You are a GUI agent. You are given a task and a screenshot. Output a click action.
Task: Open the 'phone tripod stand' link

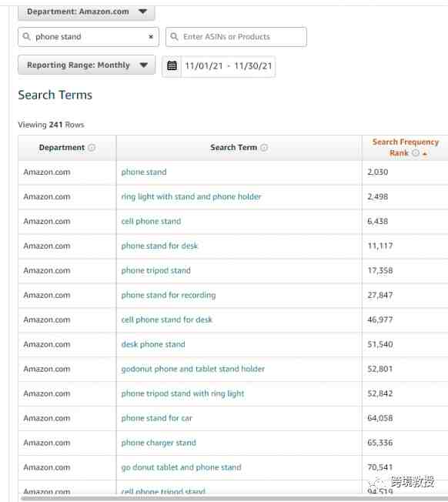coord(155,270)
